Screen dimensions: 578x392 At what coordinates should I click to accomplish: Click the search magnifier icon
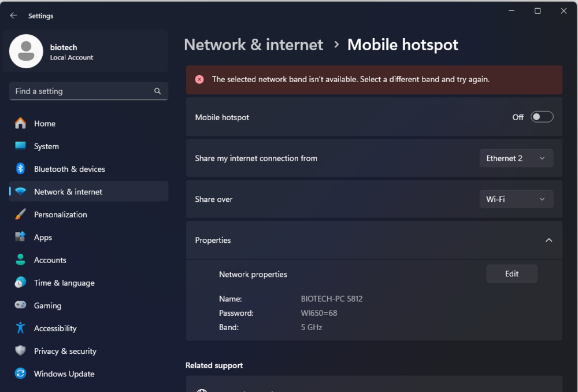point(158,91)
